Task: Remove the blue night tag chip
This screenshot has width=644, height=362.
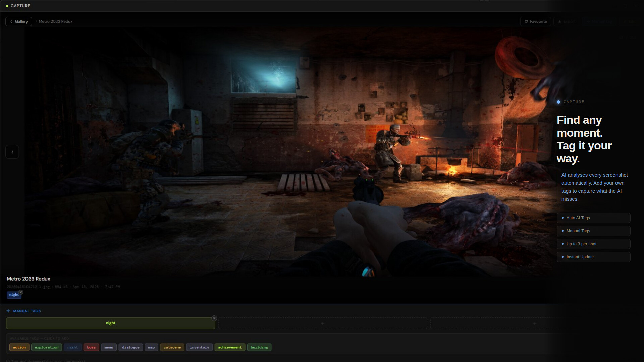Action: pyautogui.click(x=21, y=292)
